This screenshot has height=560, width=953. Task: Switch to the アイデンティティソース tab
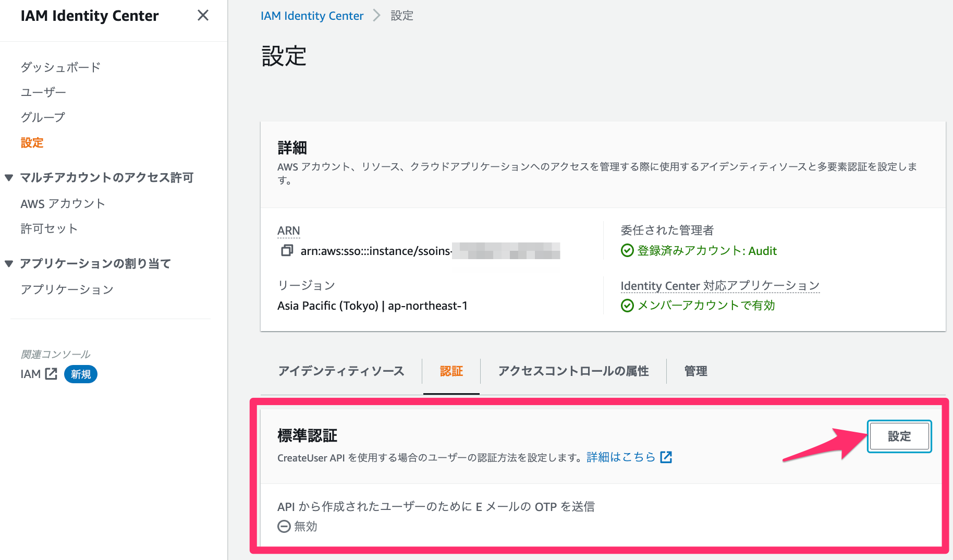click(341, 371)
